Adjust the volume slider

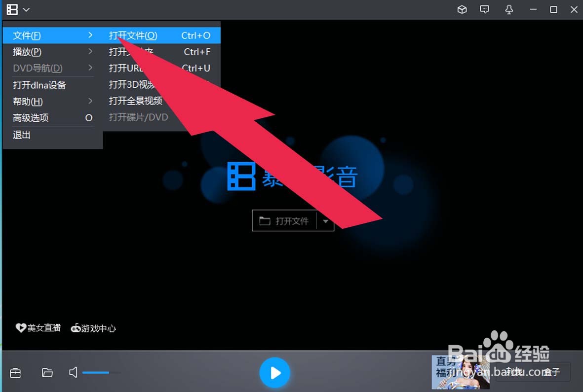coord(102,372)
